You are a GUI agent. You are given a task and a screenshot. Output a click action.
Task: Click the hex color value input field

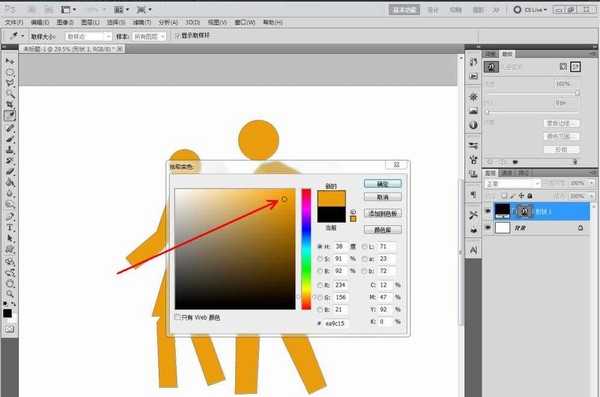tap(336, 323)
